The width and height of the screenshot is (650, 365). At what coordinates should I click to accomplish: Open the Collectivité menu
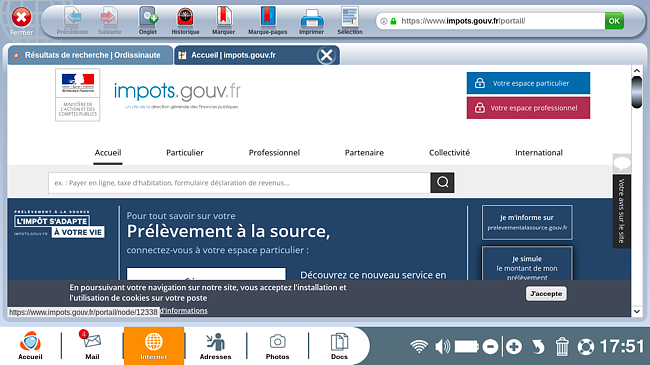click(449, 153)
